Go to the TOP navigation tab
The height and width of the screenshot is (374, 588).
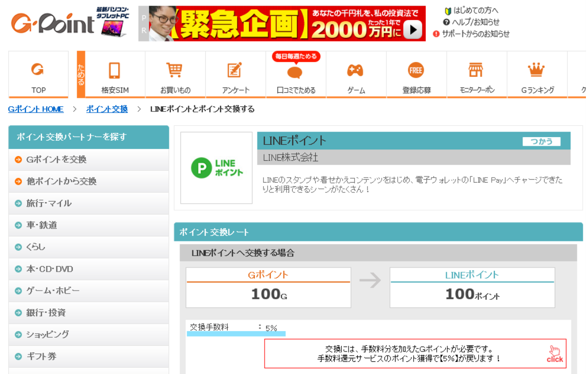(x=38, y=75)
